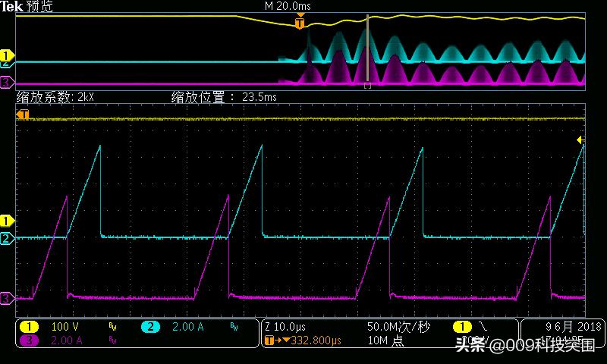Click the 9 6月 2018 date readout

coord(574,327)
